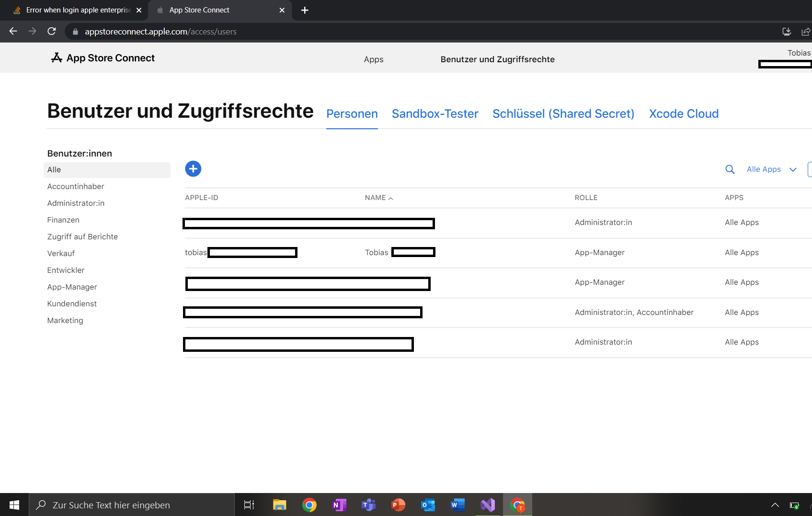The width and height of the screenshot is (812, 516).
Task: Switch to the Sandbox-Tester tab
Action: coord(435,114)
